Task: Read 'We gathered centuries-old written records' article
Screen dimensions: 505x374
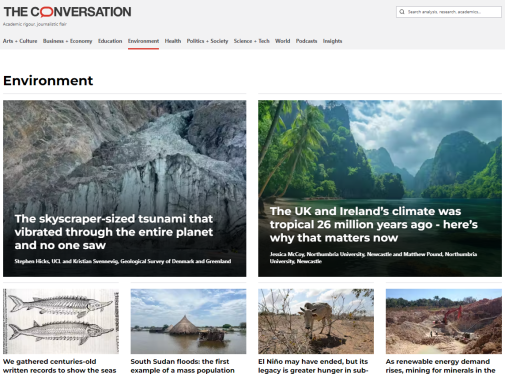Action: [x=60, y=366]
